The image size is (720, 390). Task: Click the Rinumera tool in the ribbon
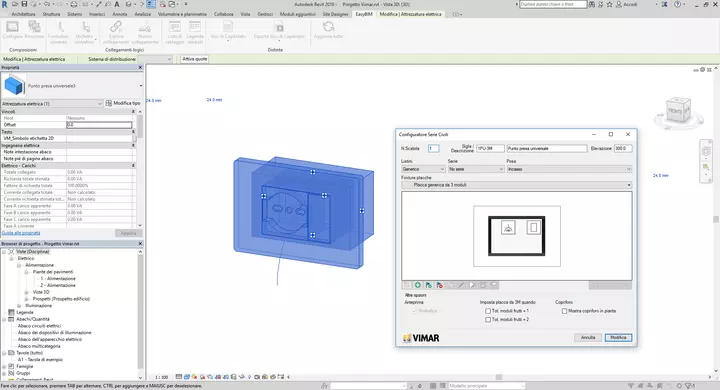tap(34, 30)
